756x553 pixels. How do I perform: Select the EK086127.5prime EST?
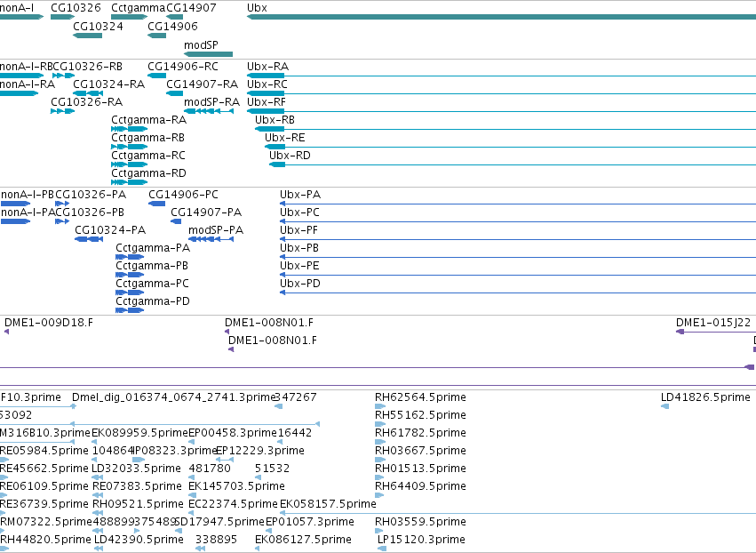pyautogui.click(x=258, y=549)
